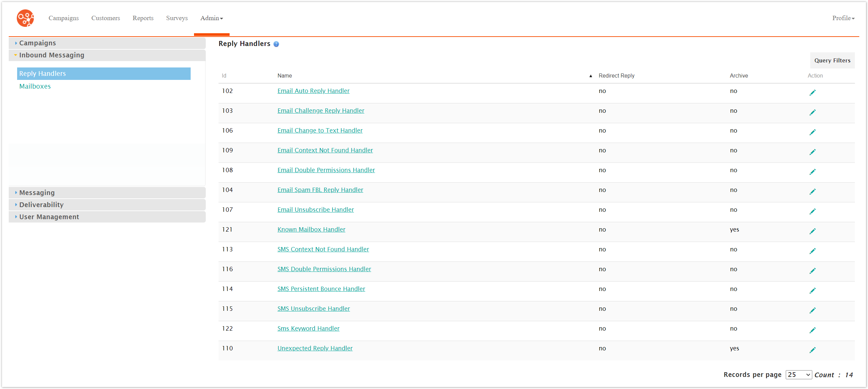This screenshot has height=389, width=868.
Task: Click the orange company logo
Action: (25, 18)
